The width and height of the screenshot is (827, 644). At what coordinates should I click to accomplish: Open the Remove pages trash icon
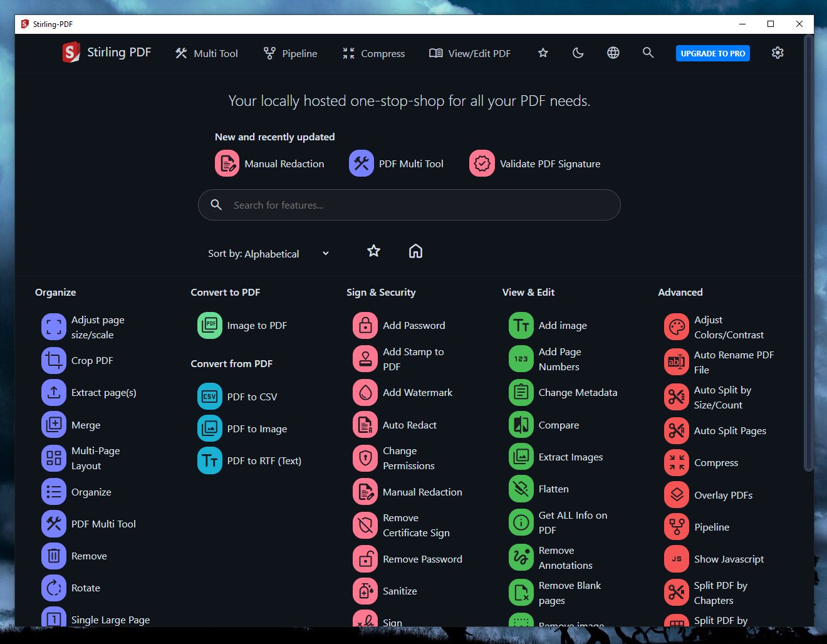click(x=54, y=556)
